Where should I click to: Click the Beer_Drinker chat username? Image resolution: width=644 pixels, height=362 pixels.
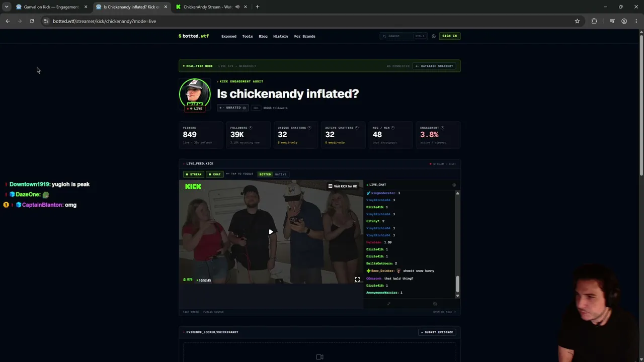pyautogui.click(x=383, y=271)
